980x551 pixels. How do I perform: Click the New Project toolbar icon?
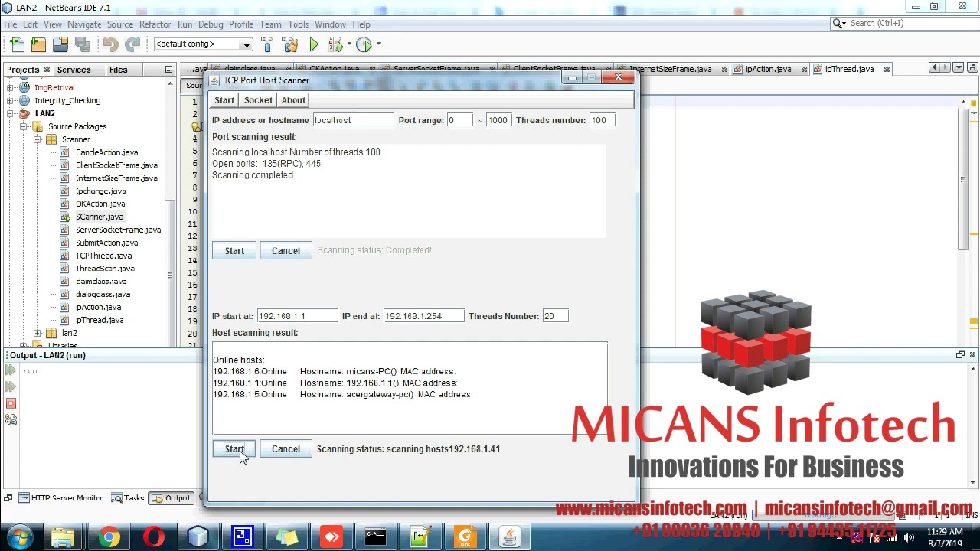point(38,45)
